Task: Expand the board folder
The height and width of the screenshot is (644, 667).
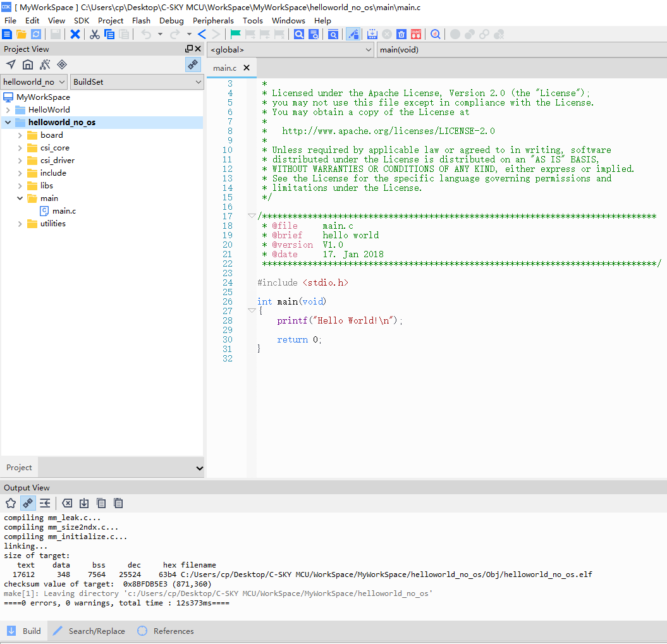Action: (x=20, y=135)
